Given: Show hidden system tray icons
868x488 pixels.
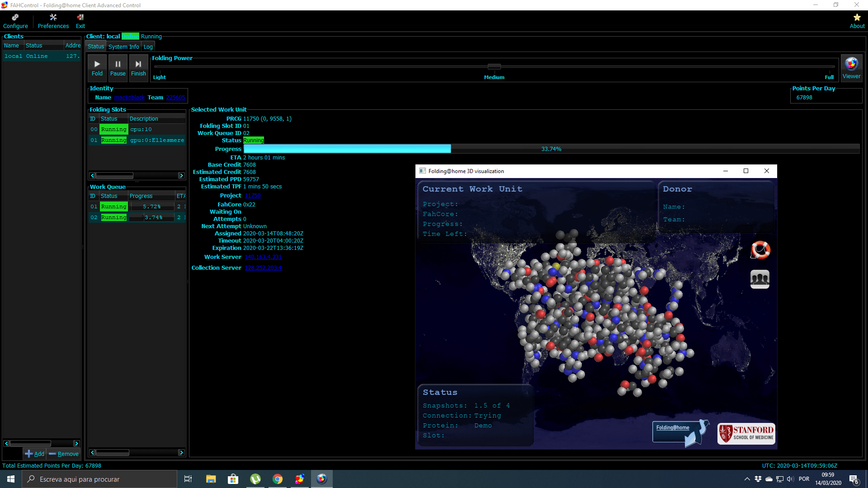Looking at the screenshot, I should (x=747, y=479).
